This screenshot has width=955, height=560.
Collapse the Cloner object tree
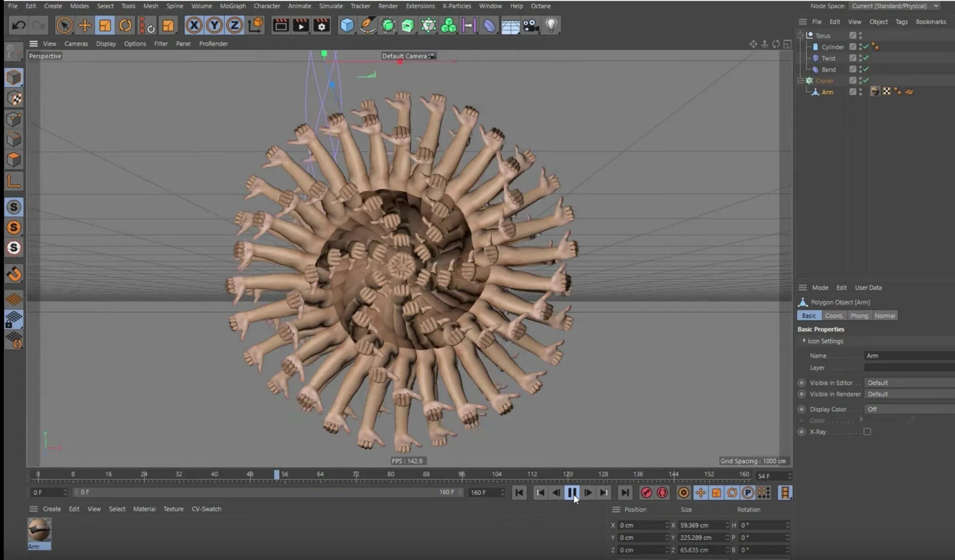pos(800,81)
